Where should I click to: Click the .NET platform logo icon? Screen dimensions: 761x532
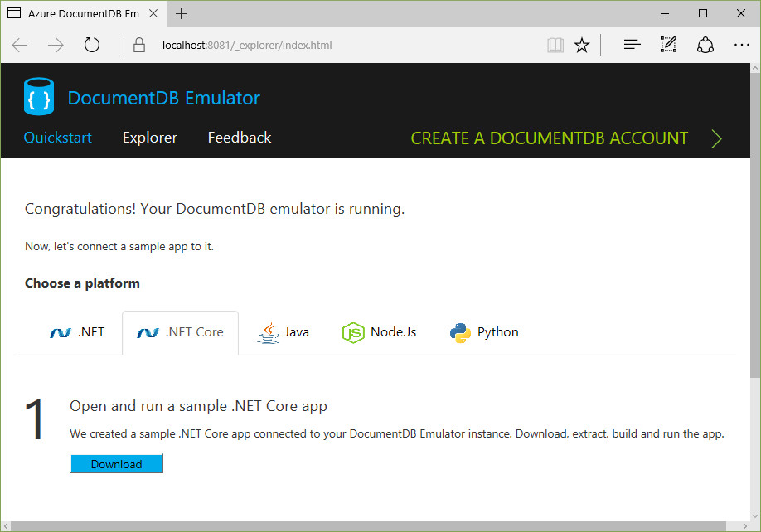pyautogui.click(x=61, y=332)
